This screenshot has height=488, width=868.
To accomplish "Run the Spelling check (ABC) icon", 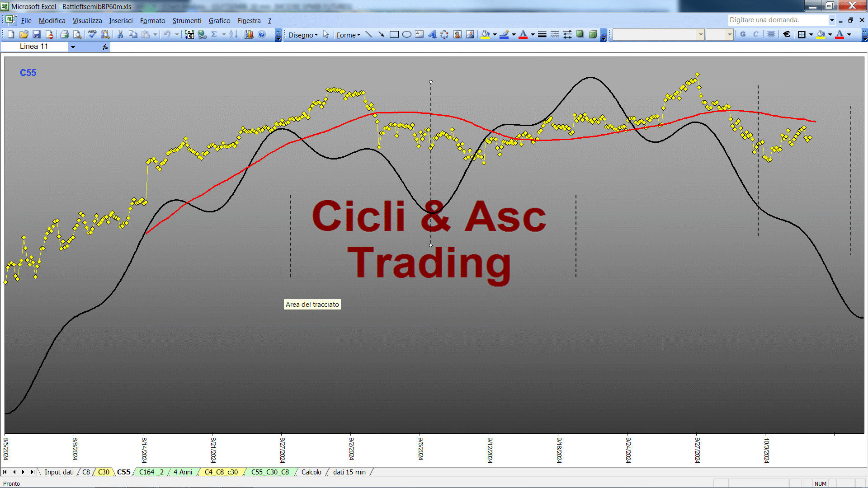I will pos(93,35).
